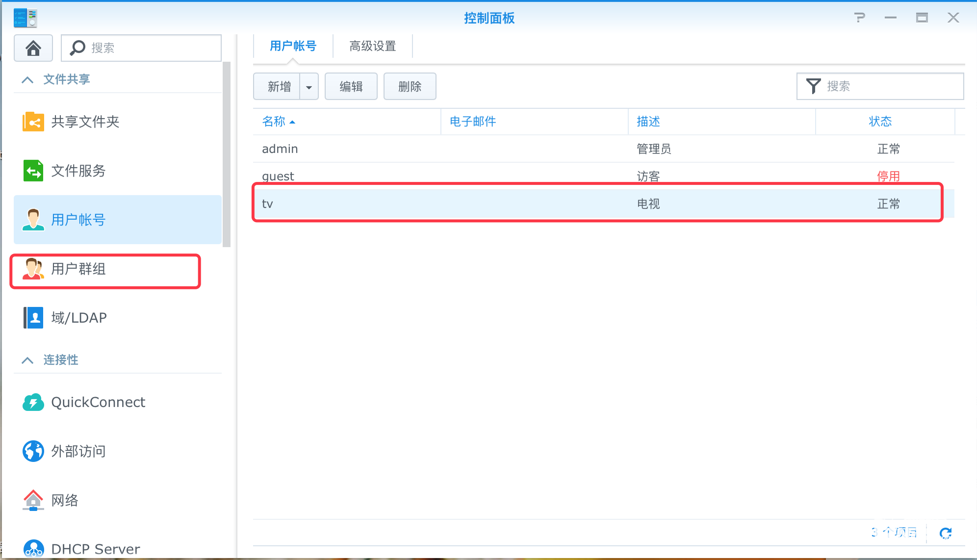Open the dropdown arrow next to 新增

pyautogui.click(x=309, y=87)
